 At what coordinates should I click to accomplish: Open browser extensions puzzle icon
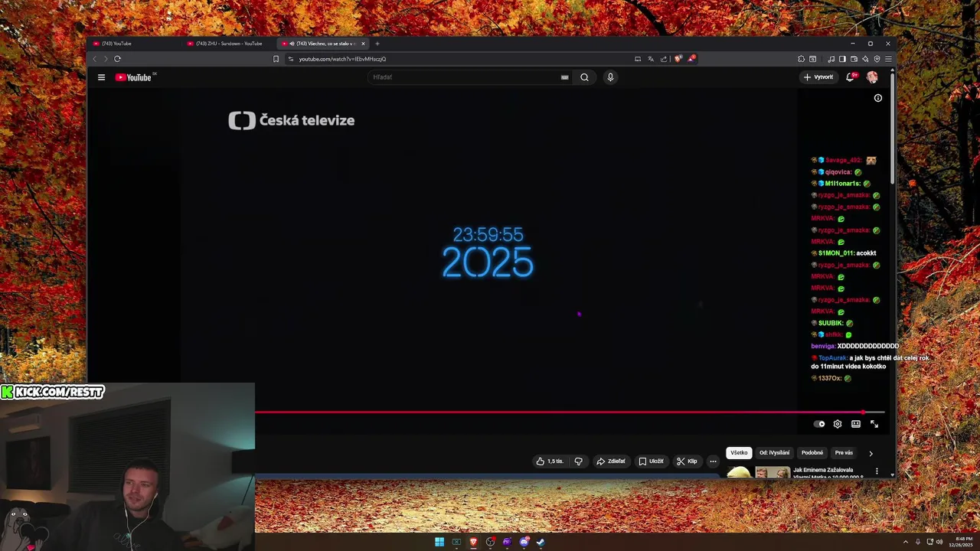point(802,59)
